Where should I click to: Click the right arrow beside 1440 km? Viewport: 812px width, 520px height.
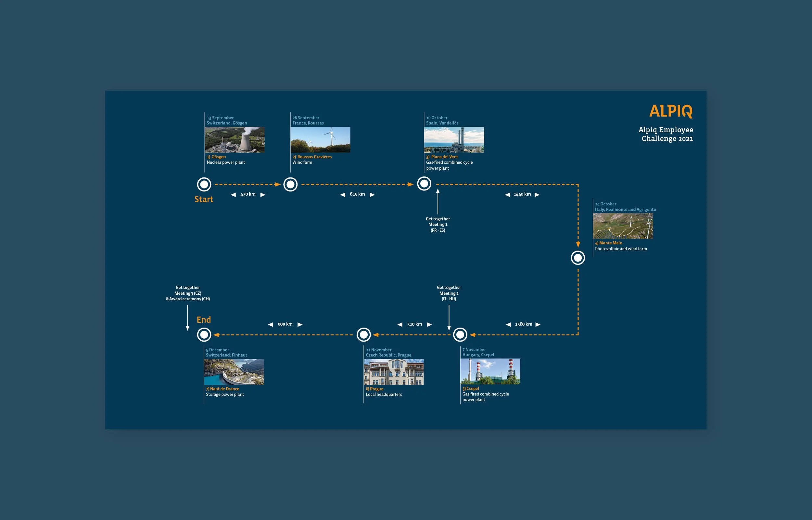(x=537, y=195)
